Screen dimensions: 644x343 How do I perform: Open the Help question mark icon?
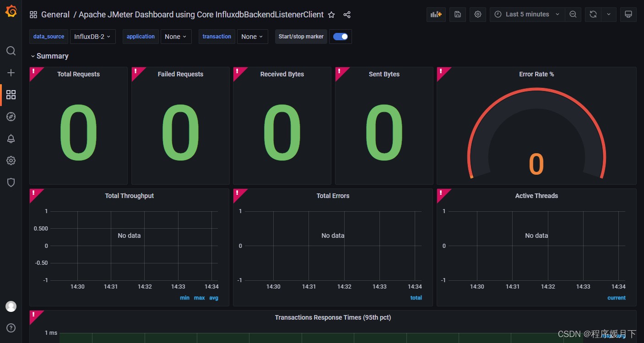pos(11,328)
